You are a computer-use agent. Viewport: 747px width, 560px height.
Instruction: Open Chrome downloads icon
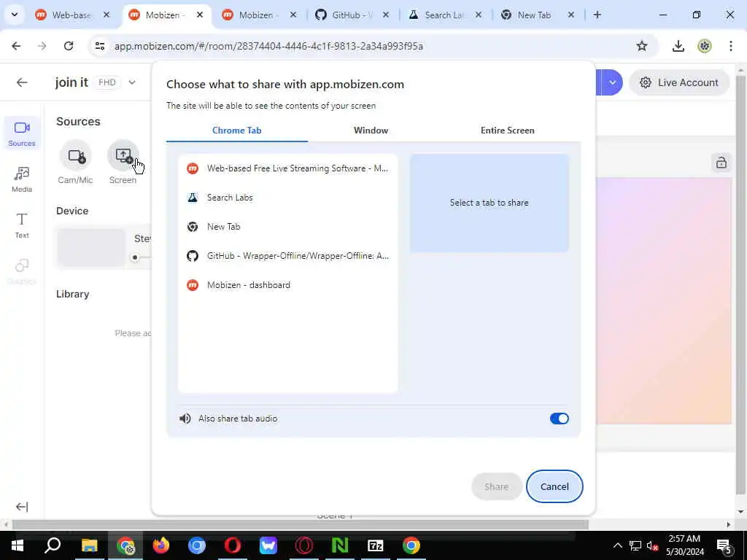pos(678,46)
